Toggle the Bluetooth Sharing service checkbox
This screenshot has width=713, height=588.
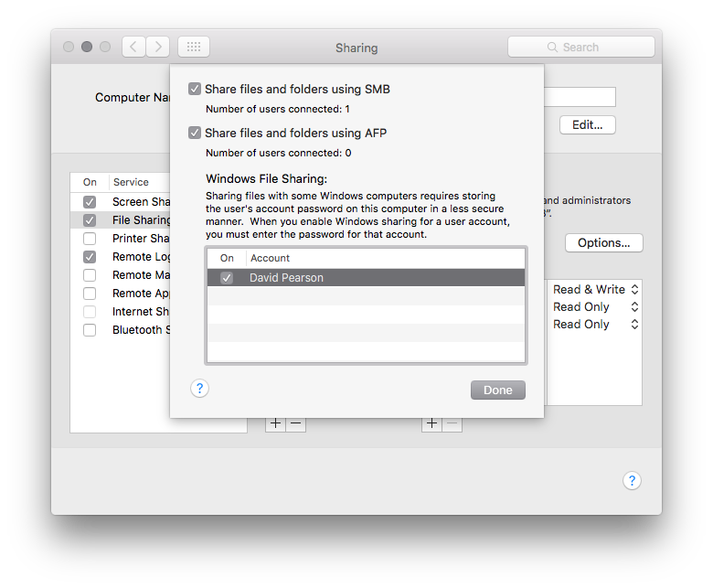point(90,330)
